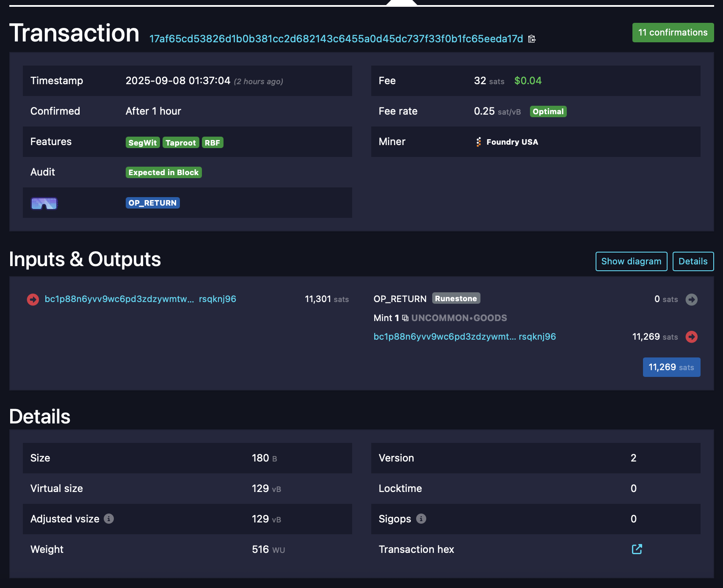Click the red arrow next to the input address

click(33, 299)
